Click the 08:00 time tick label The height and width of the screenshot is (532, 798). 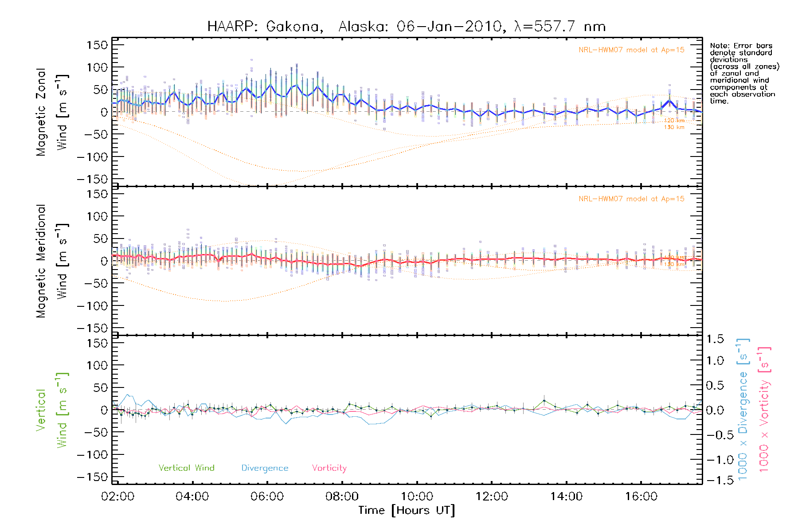click(342, 496)
